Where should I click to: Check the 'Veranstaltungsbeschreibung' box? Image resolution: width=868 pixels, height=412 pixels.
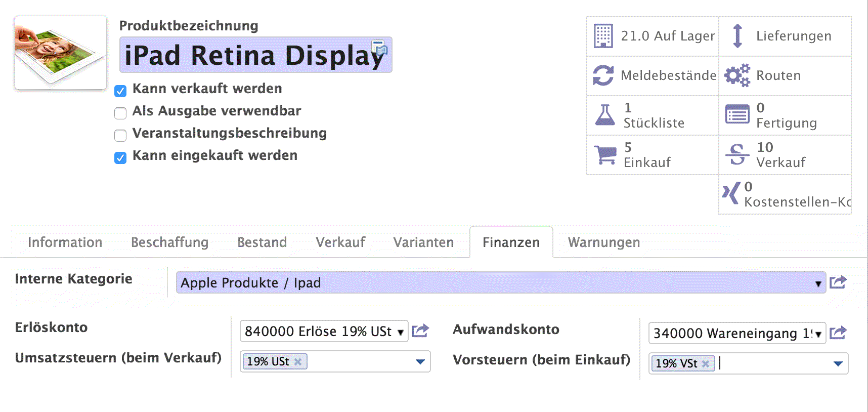[x=120, y=136]
